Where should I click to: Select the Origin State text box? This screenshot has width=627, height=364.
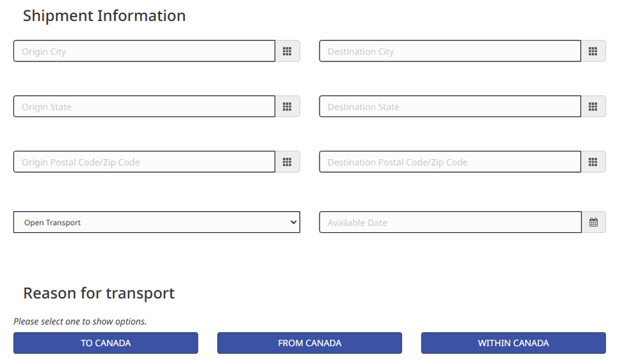pyautogui.click(x=144, y=107)
